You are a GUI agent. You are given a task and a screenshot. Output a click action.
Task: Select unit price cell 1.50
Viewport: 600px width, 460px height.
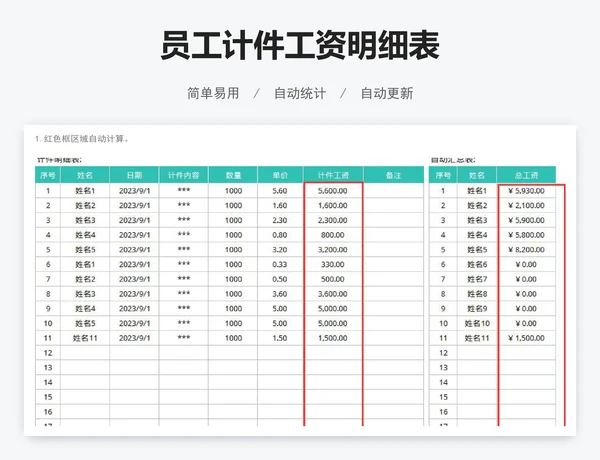(280, 338)
